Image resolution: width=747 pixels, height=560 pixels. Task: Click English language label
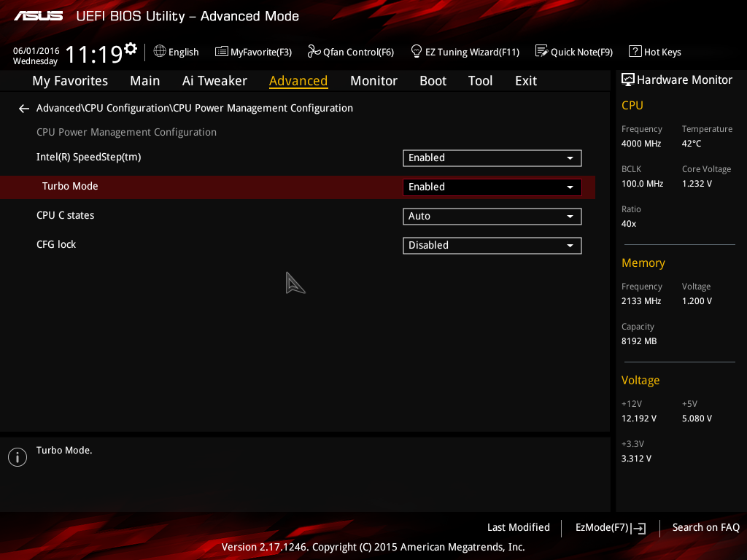[183, 52]
